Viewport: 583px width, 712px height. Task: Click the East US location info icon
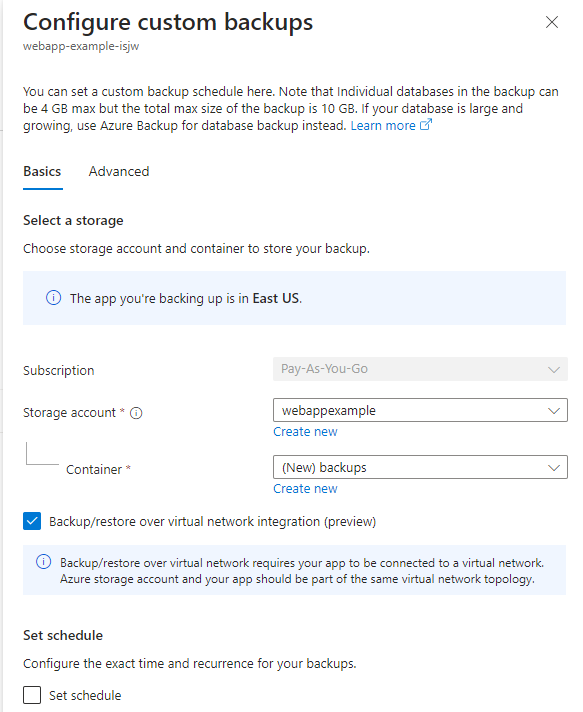[54, 298]
